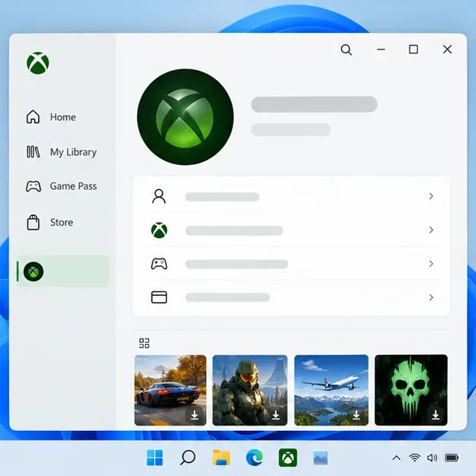Expand the person row chevron
Screen dimensions: 476x476
431,196
